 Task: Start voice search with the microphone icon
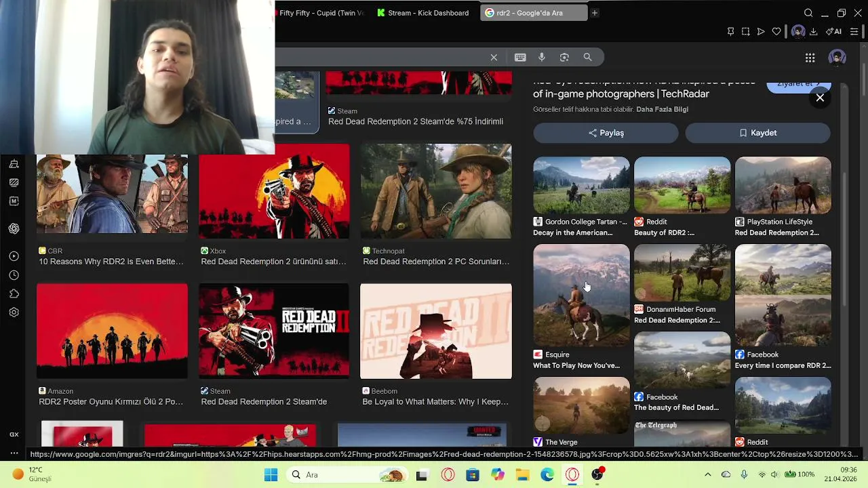[x=541, y=58]
